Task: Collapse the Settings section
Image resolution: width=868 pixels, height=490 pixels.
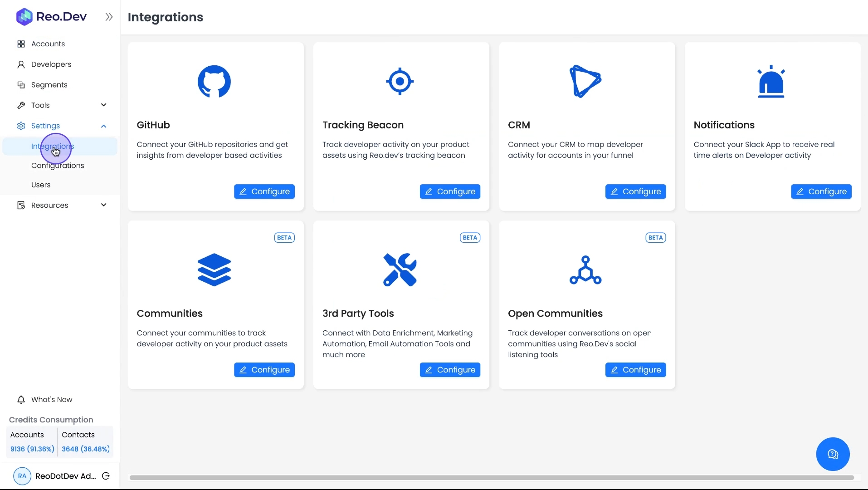Action: (103, 126)
